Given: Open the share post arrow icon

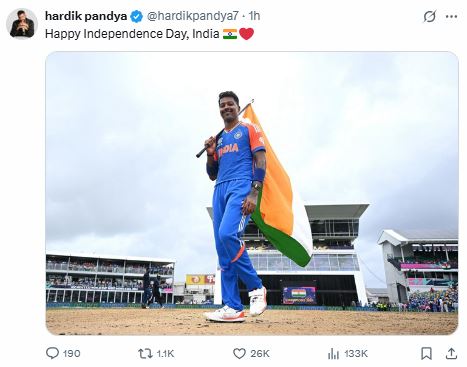Looking at the screenshot, I should coord(451,353).
